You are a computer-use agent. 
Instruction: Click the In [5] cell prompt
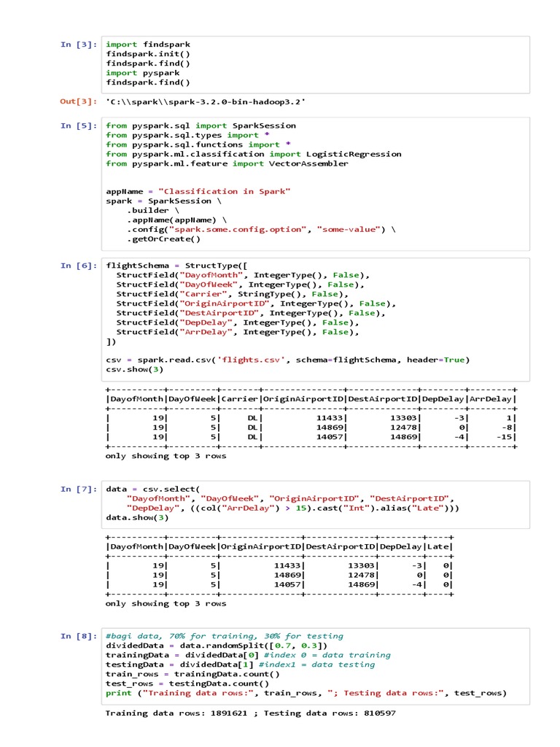78,125
